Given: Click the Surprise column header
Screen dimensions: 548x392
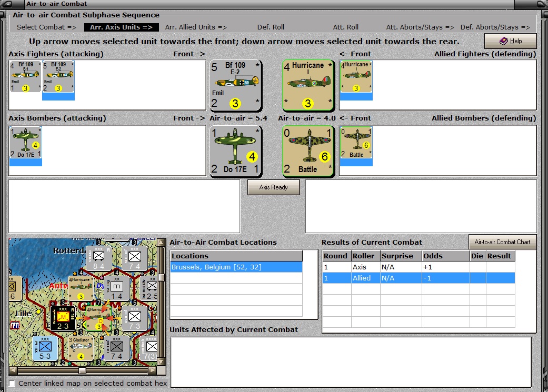Looking at the screenshot, I should point(401,256).
